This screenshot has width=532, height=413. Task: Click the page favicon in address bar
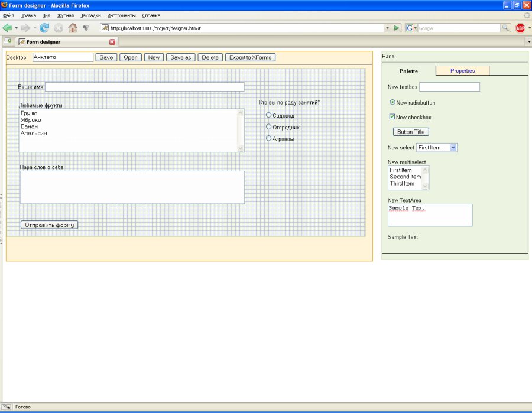click(x=105, y=28)
